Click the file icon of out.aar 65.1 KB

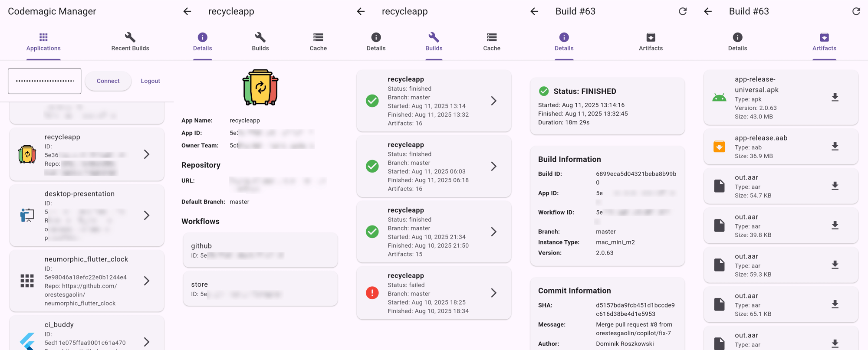pos(719,304)
